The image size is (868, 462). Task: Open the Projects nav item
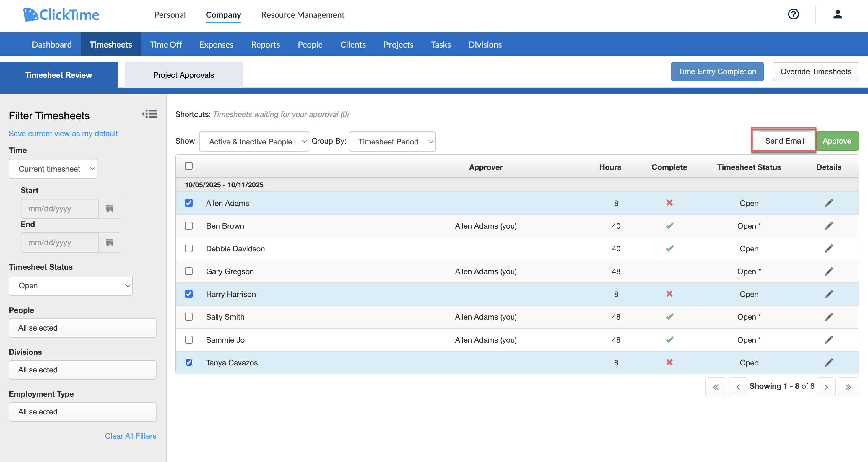[x=398, y=45]
